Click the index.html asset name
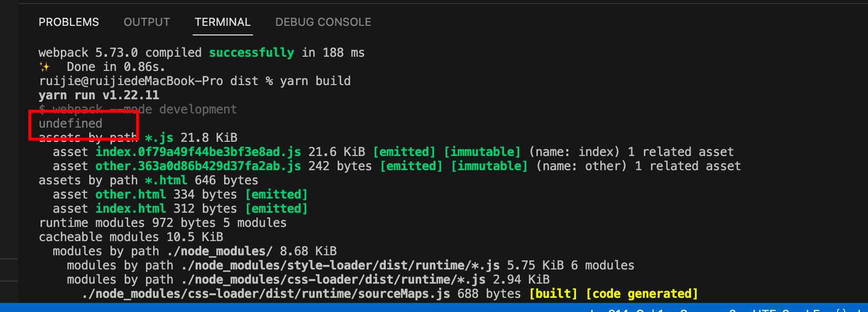868x312 pixels. (x=131, y=209)
